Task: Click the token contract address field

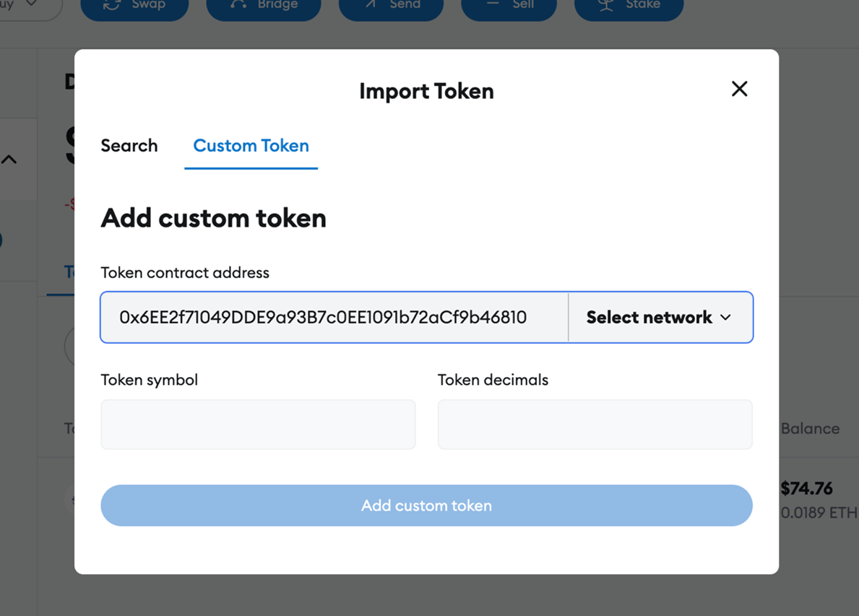Action: 334,318
